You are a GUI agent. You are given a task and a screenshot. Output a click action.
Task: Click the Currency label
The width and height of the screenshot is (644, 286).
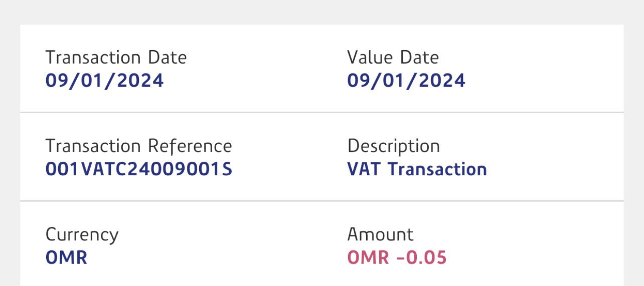tap(82, 234)
